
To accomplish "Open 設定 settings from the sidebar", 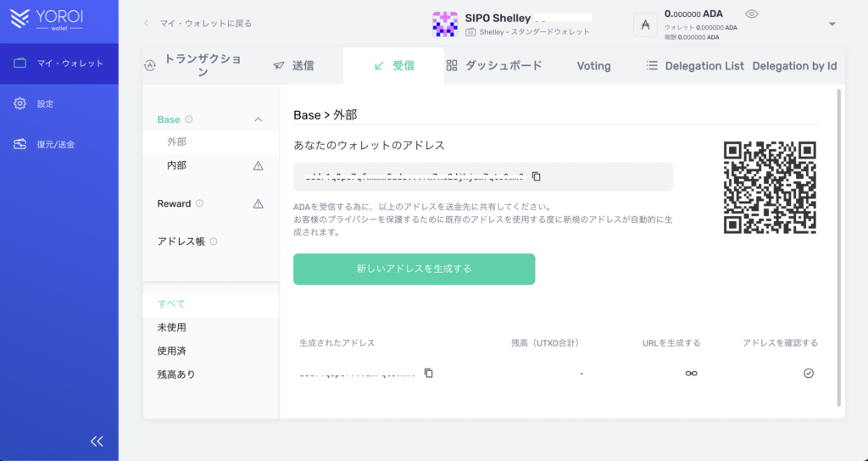I will (x=45, y=104).
